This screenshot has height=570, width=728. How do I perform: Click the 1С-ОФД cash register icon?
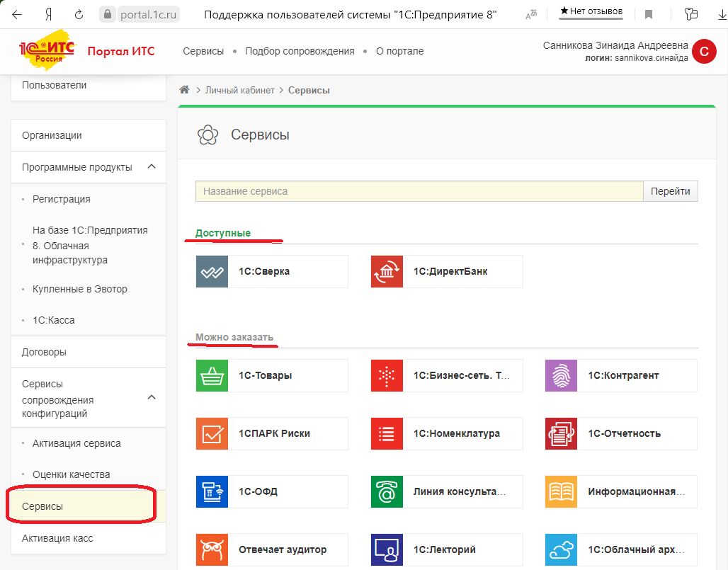coord(212,491)
